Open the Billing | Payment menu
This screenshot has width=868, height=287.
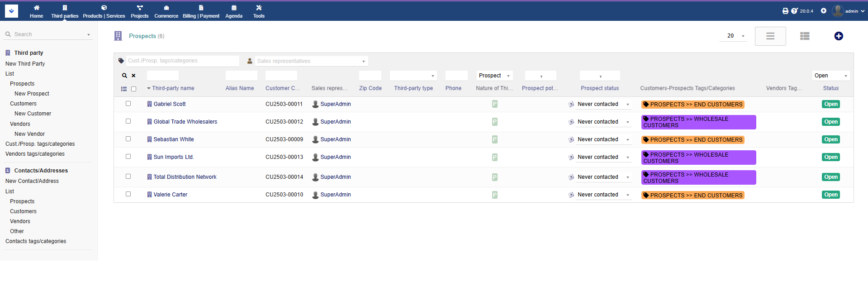[201, 11]
